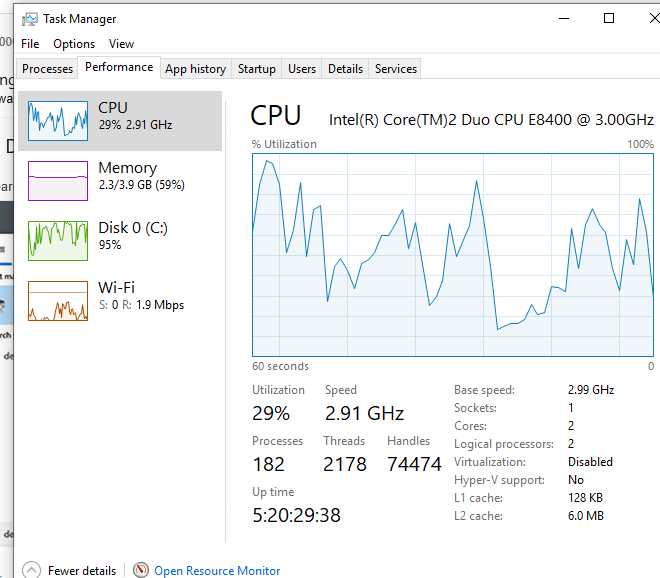Select the Wi-Fi mini graph thumbnail

[x=58, y=301]
